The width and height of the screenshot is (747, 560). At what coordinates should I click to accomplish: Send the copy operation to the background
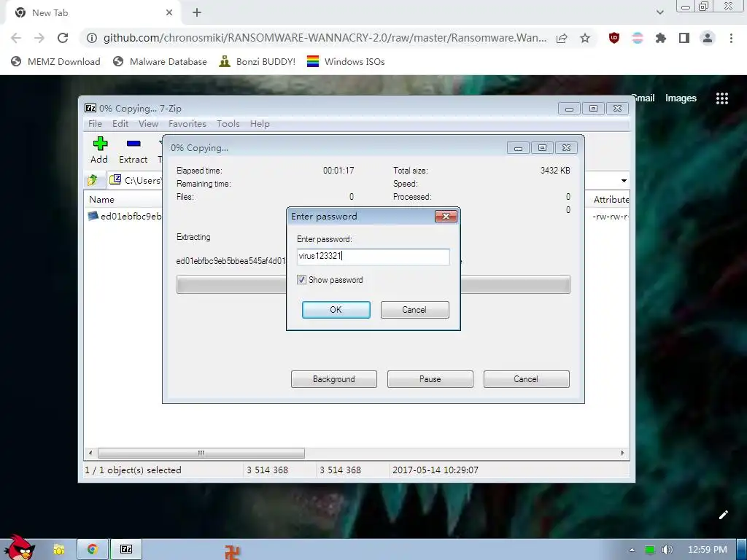pyautogui.click(x=334, y=379)
